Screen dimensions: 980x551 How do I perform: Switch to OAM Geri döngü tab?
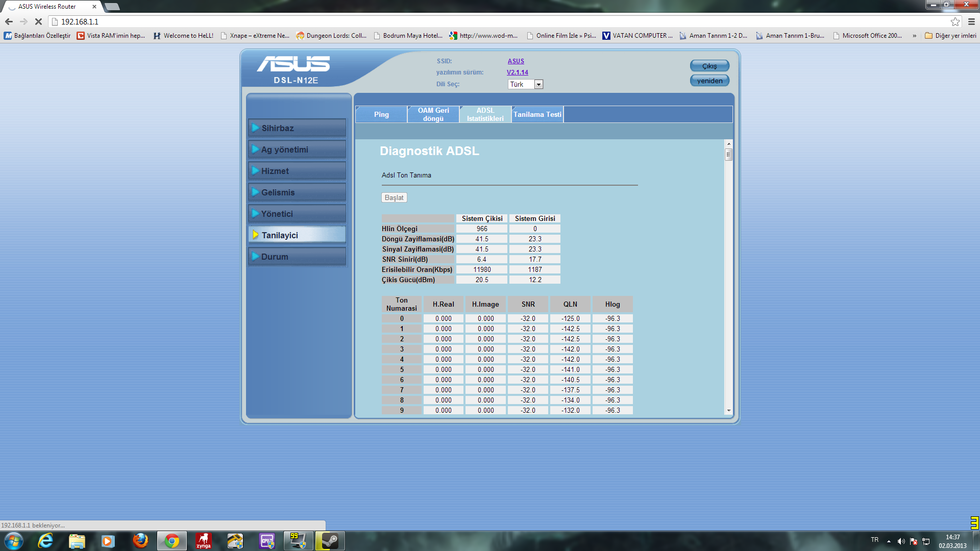[433, 114]
